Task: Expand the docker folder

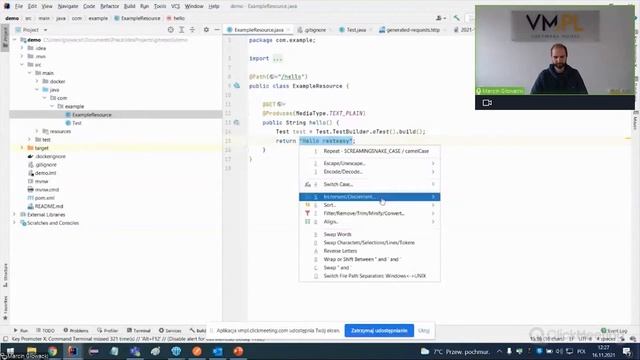Action: (x=37, y=81)
